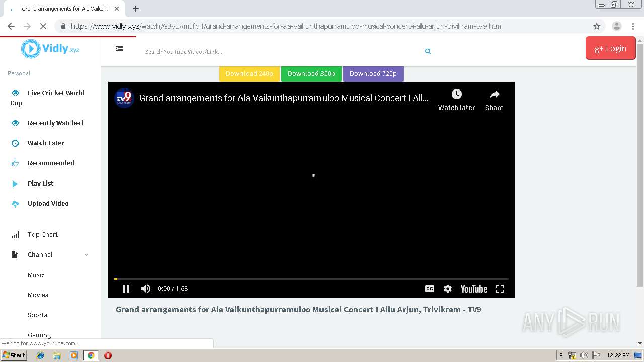The image size is (644, 362).
Task: Click the Download 360p button
Action: (x=311, y=74)
